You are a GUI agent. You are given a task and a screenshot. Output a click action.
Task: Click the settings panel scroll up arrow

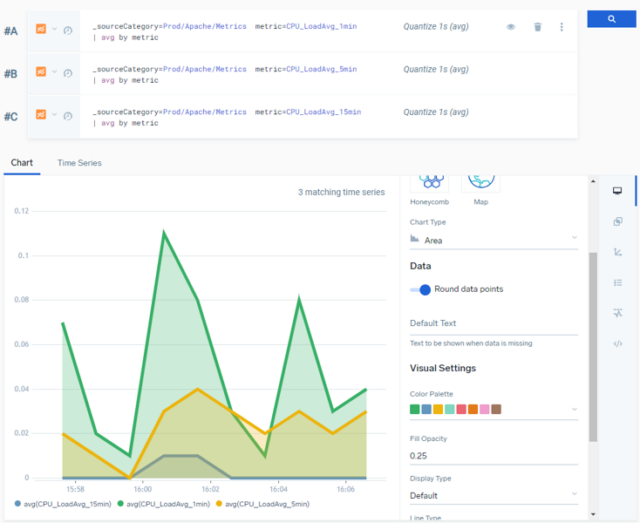click(x=593, y=181)
